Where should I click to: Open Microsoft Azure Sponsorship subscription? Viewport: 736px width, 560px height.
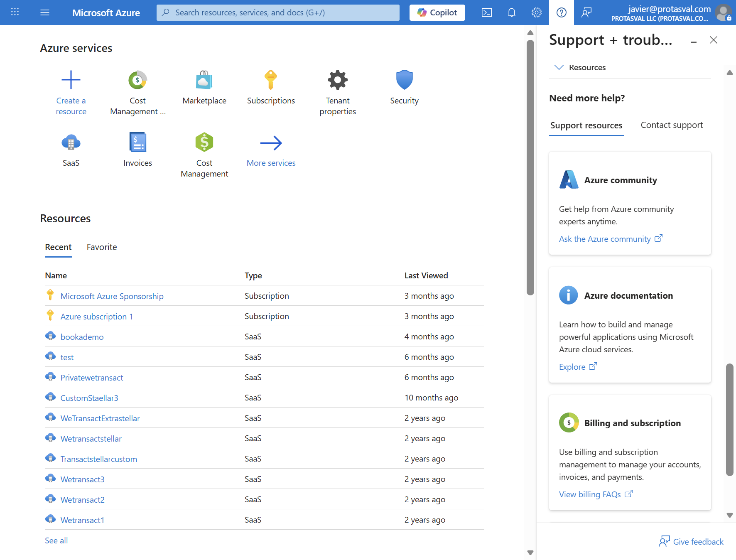point(112,296)
